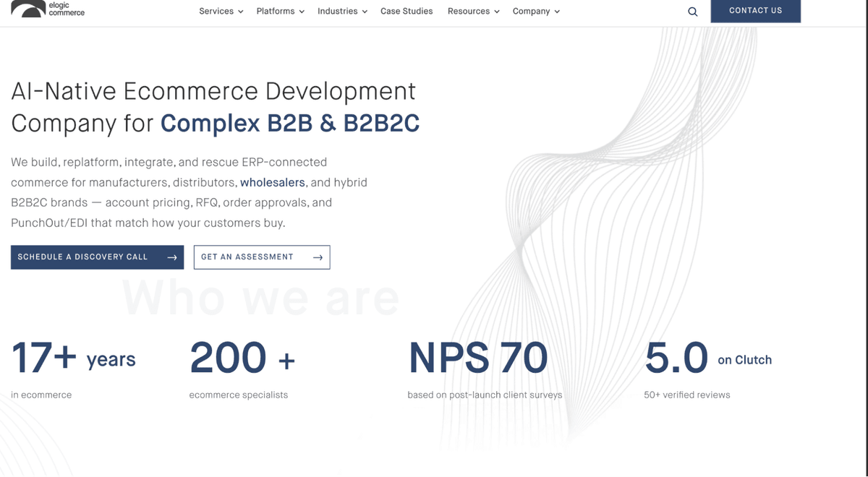Click the '17+ years' statistic

[x=73, y=358]
